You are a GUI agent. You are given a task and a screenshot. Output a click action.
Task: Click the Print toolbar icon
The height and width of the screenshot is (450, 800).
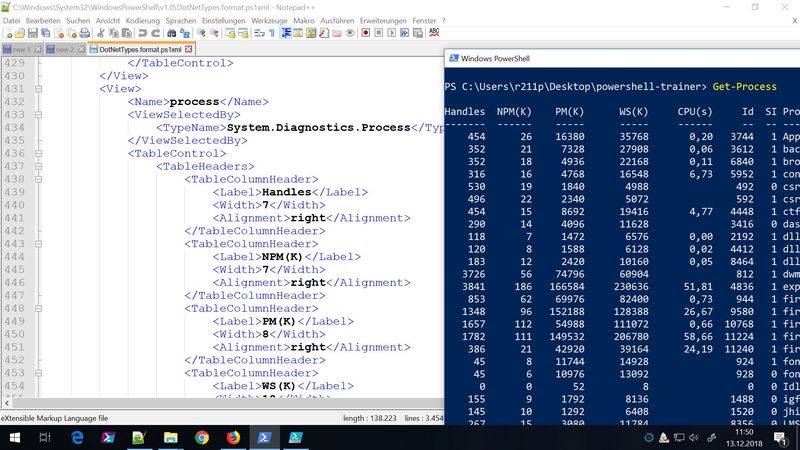coord(85,33)
